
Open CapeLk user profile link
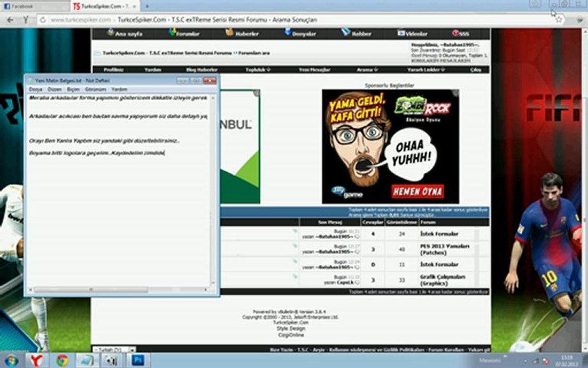[346, 282]
